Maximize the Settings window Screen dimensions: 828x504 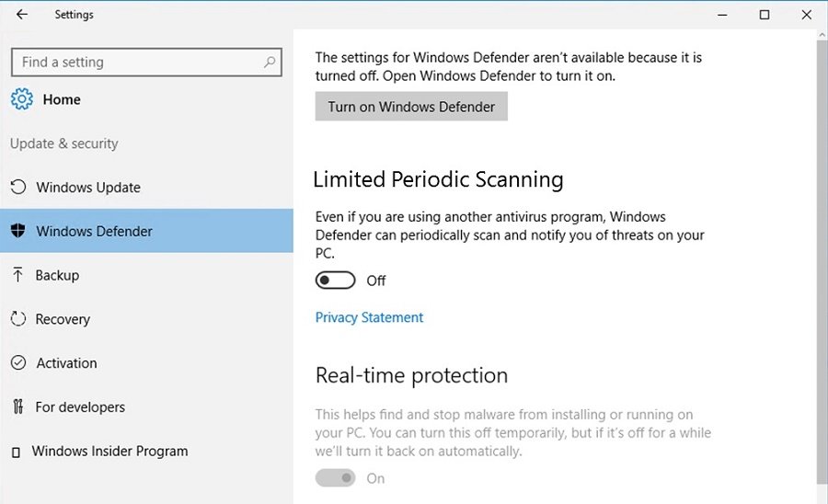[765, 15]
